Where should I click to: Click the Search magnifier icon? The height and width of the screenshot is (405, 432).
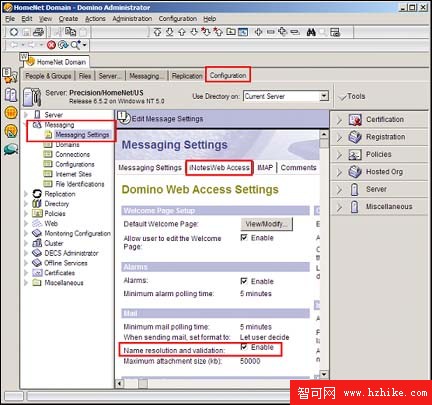(75, 45)
